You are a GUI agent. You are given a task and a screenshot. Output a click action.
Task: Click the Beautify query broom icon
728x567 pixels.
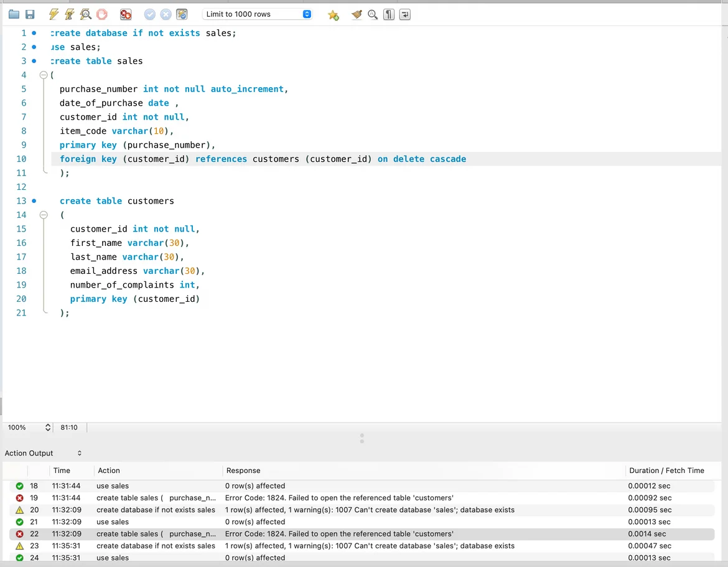pyautogui.click(x=357, y=14)
